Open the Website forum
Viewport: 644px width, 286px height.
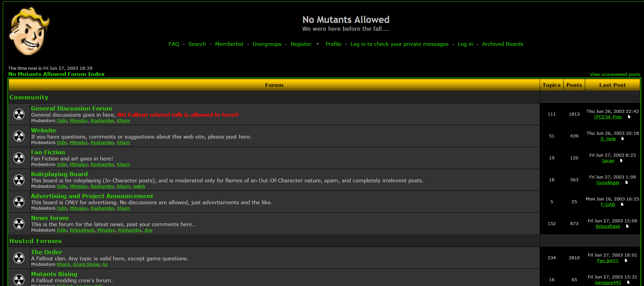(x=43, y=130)
